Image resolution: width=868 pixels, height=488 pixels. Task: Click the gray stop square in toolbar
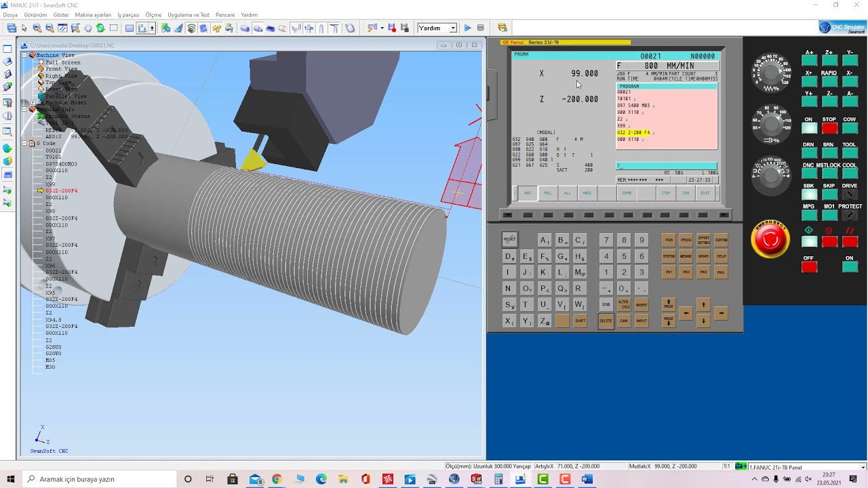tap(481, 28)
